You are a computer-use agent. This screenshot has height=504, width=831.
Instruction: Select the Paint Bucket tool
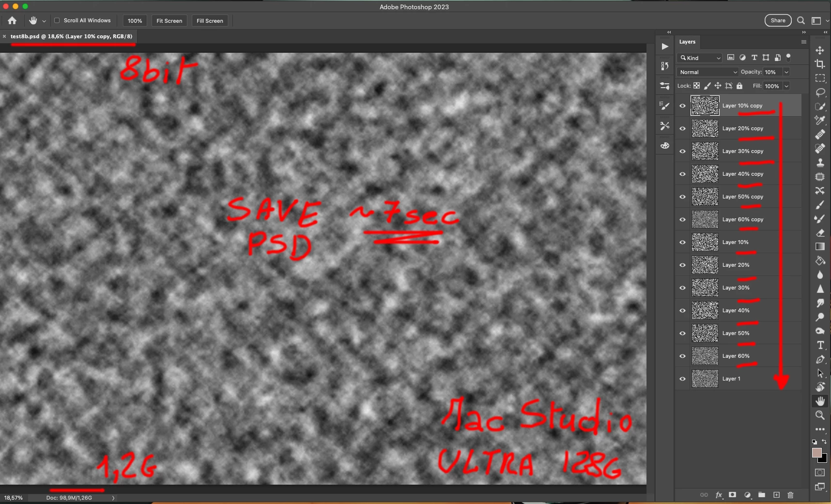tap(820, 260)
